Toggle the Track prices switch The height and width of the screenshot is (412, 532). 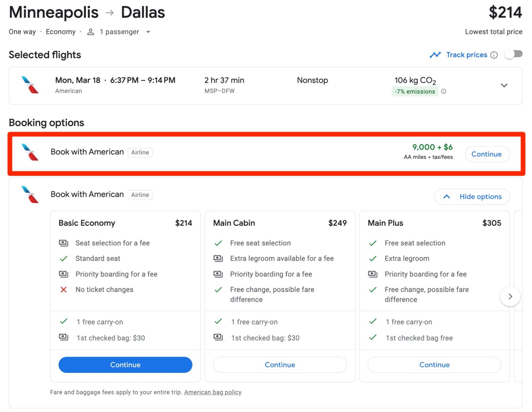tap(513, 54)
